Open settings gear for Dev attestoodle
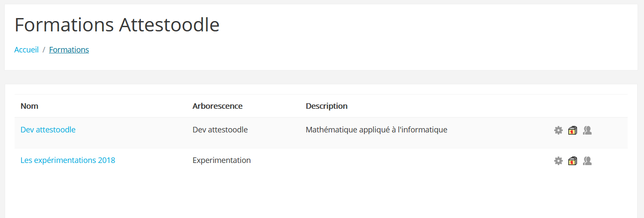 coord(558,130)
